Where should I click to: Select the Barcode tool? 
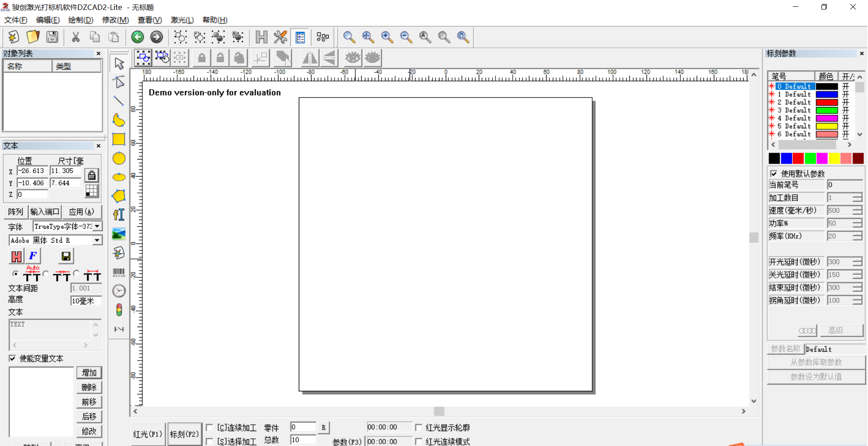(x=119, y=272)
